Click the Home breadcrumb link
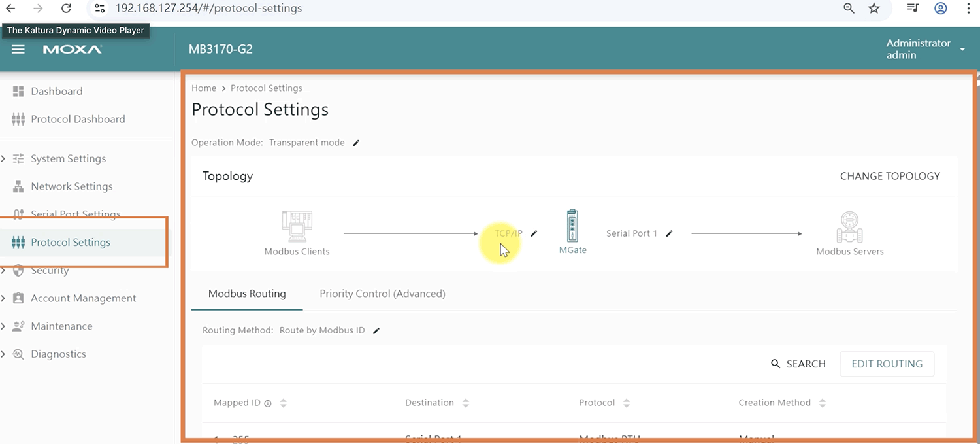Screen dimensions: 980x444 pyautogui.click(x=204, y=88)
